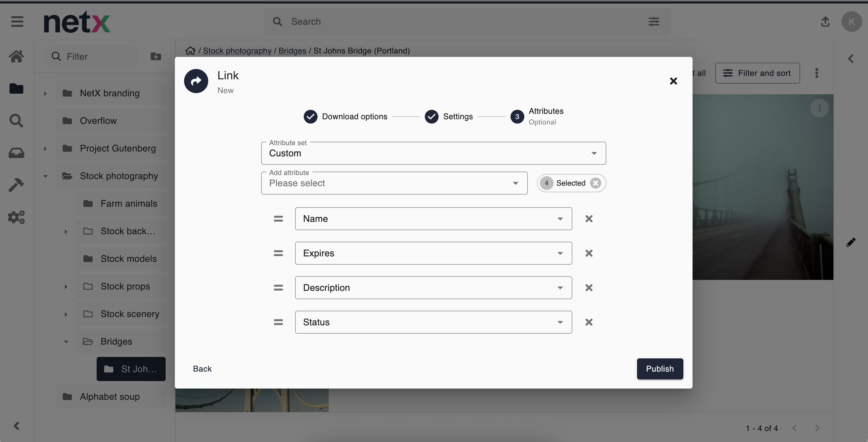Click the Publish button
The height and width of the screenshot is (442, 868).
click(659, 369)
